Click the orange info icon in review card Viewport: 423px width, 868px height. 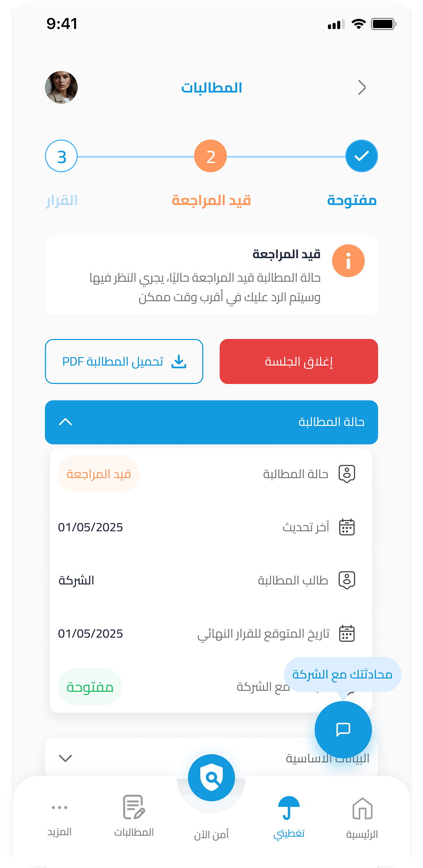pyautogui.click(x=348, y=261)
